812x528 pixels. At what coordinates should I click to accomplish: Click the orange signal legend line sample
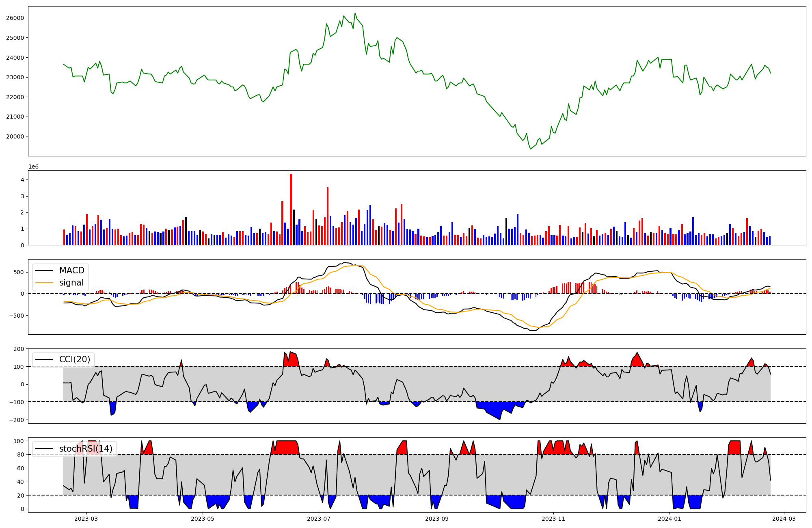(x=45, y=283)
